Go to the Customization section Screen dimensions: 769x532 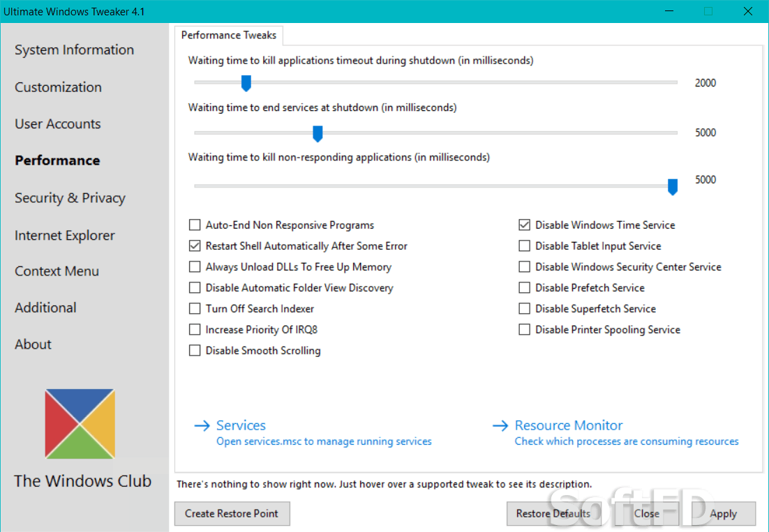[59, 87]
